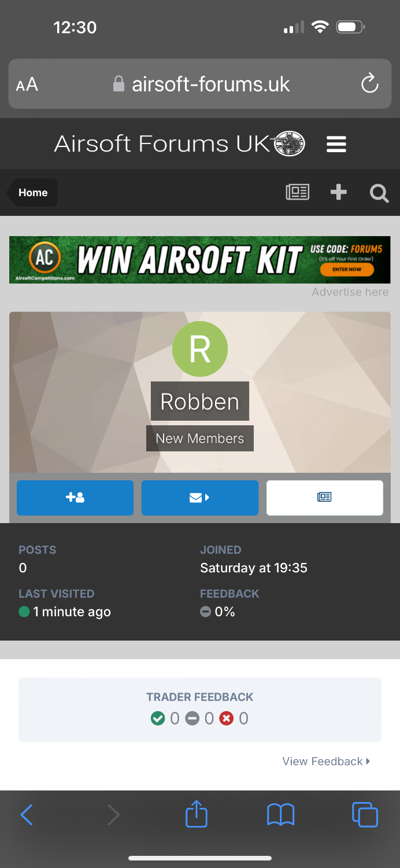
Task: Open the plus create-content icon
Action: click(x=339, y=193)
